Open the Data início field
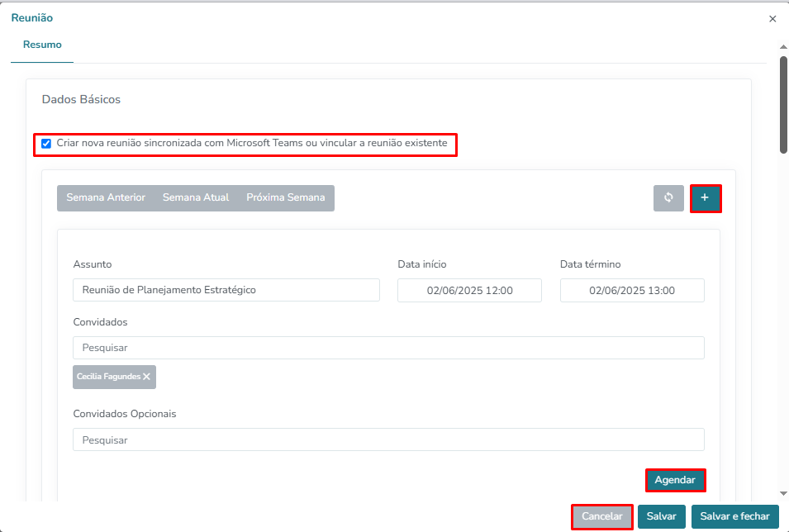 (x=469, y=291)
